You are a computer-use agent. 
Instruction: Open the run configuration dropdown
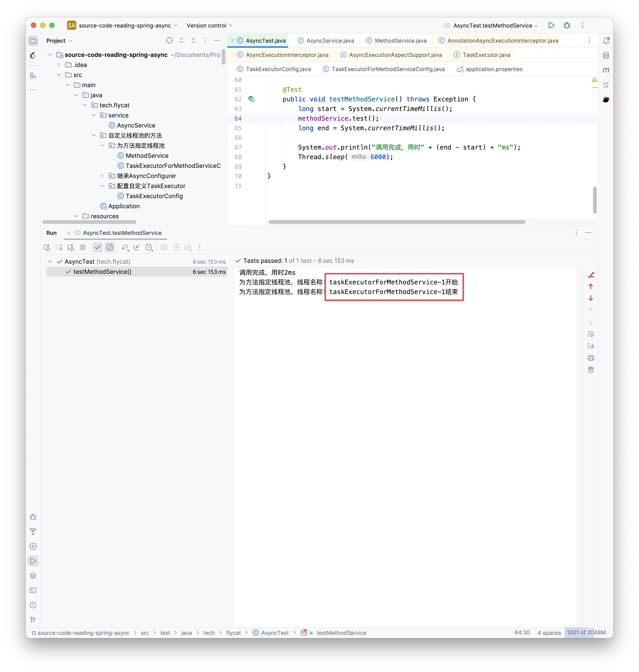(491, 25)
